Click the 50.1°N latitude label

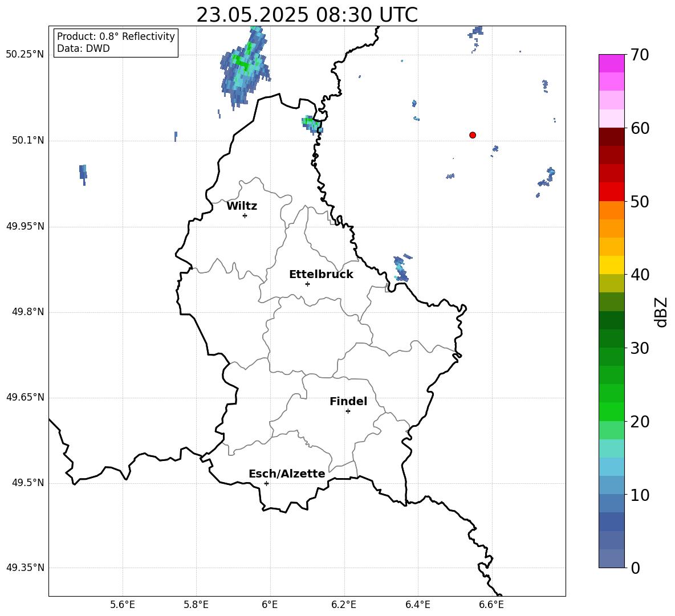coord(28,140)
